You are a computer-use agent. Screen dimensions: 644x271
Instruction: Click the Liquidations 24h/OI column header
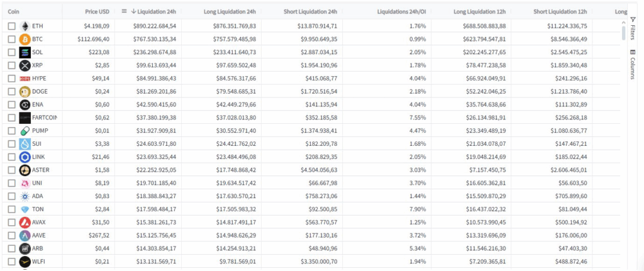[x=401, y=11]
